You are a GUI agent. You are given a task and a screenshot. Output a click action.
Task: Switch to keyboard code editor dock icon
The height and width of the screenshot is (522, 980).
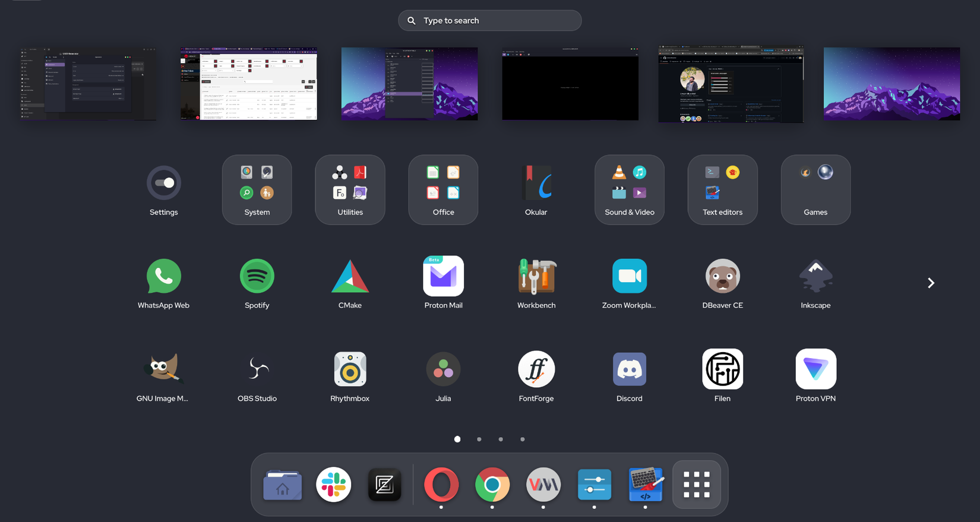(646, 485)
